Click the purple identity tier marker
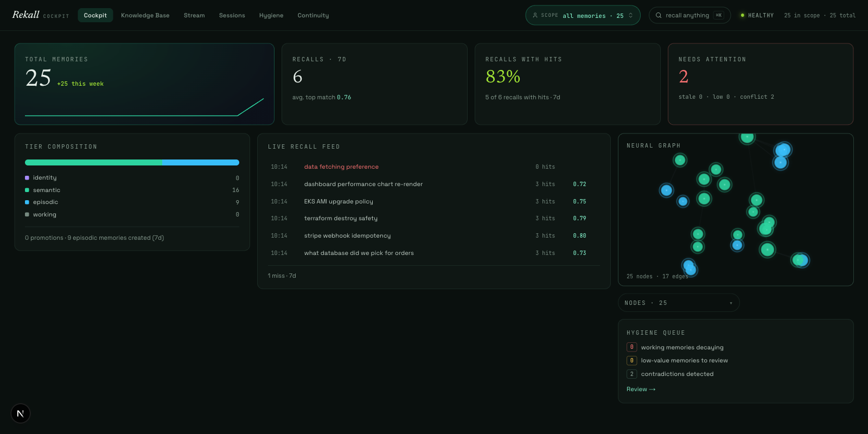Image resolution: width=868 pixels, height=434 pixels. (27, 178)
